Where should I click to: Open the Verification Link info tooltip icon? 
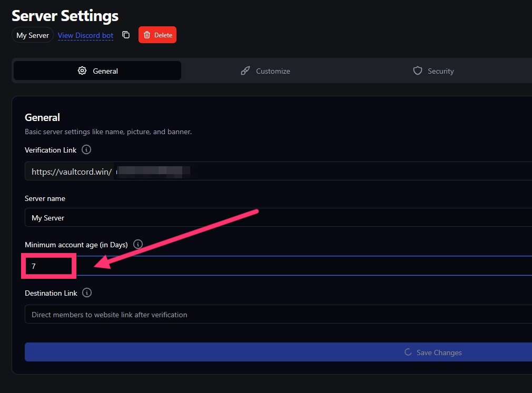click(x=86, y=150)
